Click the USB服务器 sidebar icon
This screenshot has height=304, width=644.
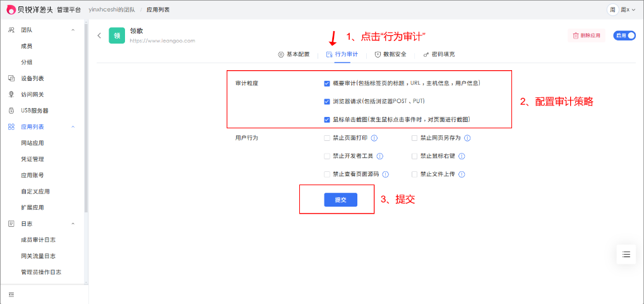(x=11, y=111)
